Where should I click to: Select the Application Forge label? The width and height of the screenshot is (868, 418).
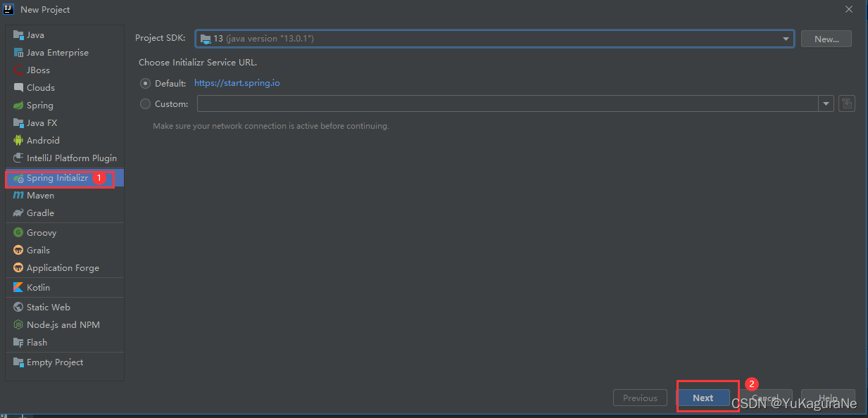coord(63,268)
